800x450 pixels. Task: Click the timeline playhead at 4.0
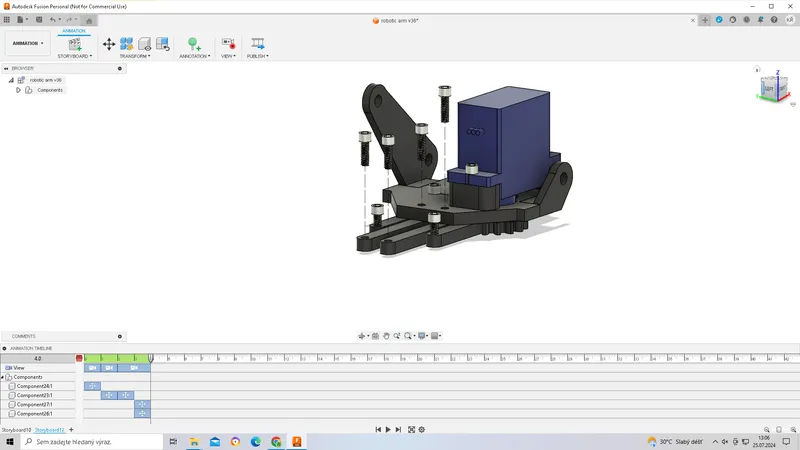point(151,358)
